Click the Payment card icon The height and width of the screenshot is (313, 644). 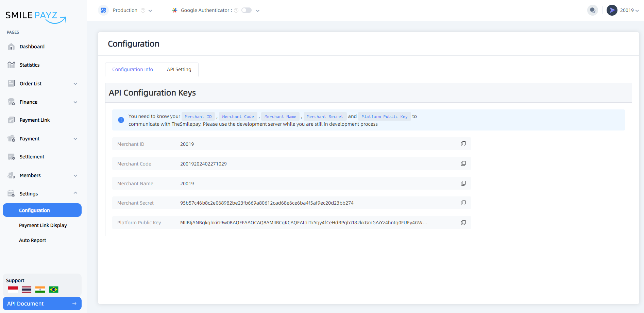pyautogui.click(x=11, y=138)
